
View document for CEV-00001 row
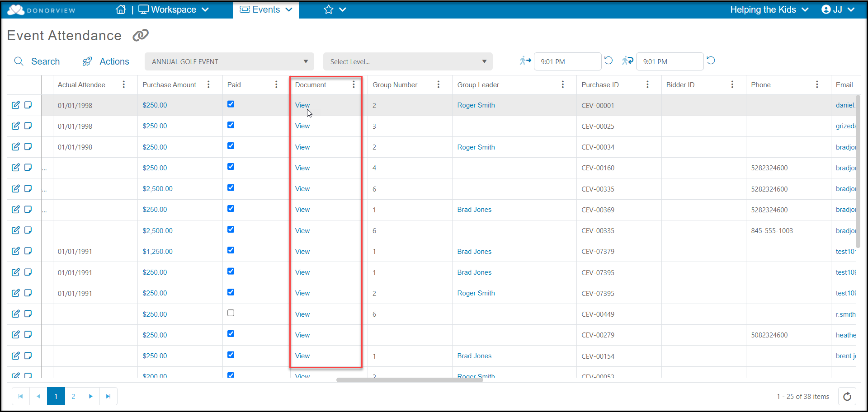point(302,105)
